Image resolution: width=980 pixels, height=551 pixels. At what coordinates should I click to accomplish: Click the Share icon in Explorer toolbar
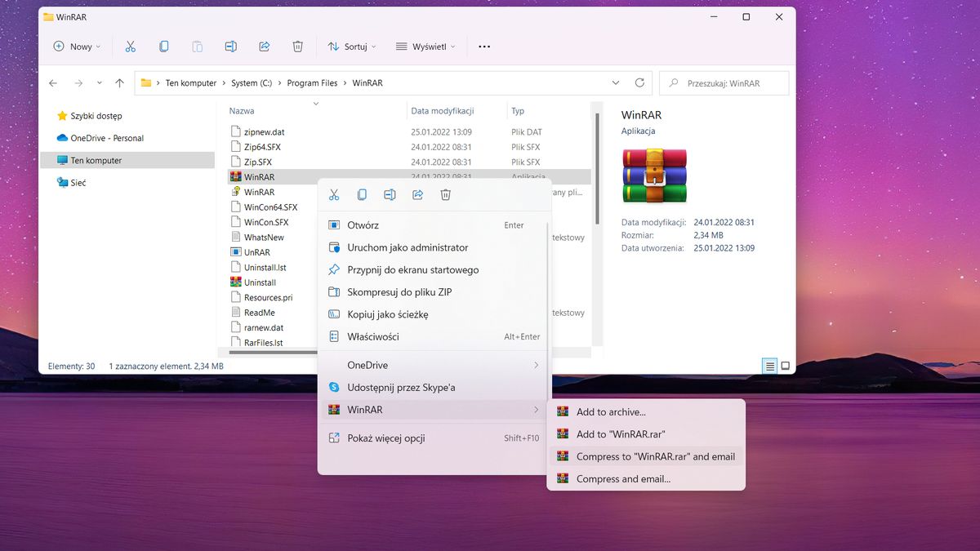[264, 47]
